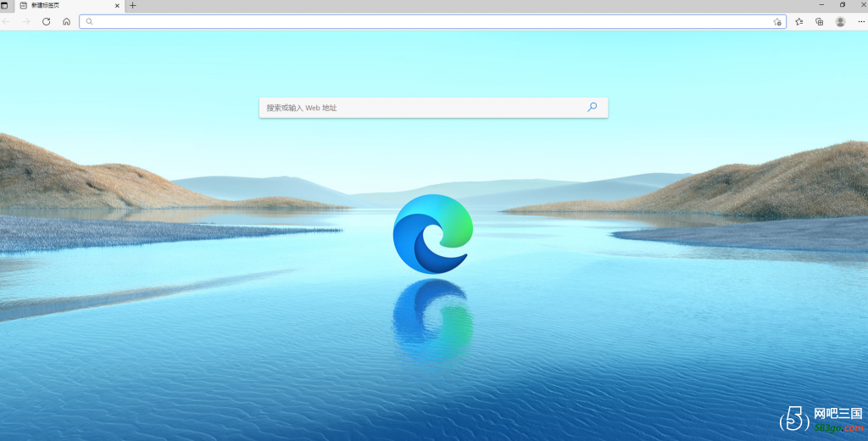The image size is (868, 441).
Task: Open the Collections icon
Action: point(820,21)
